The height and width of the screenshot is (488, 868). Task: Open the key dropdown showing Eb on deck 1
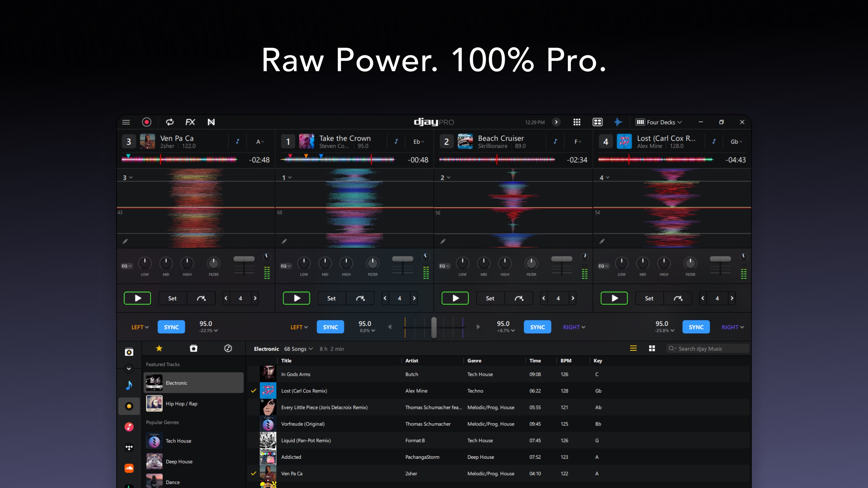click(x=418, y=142)
